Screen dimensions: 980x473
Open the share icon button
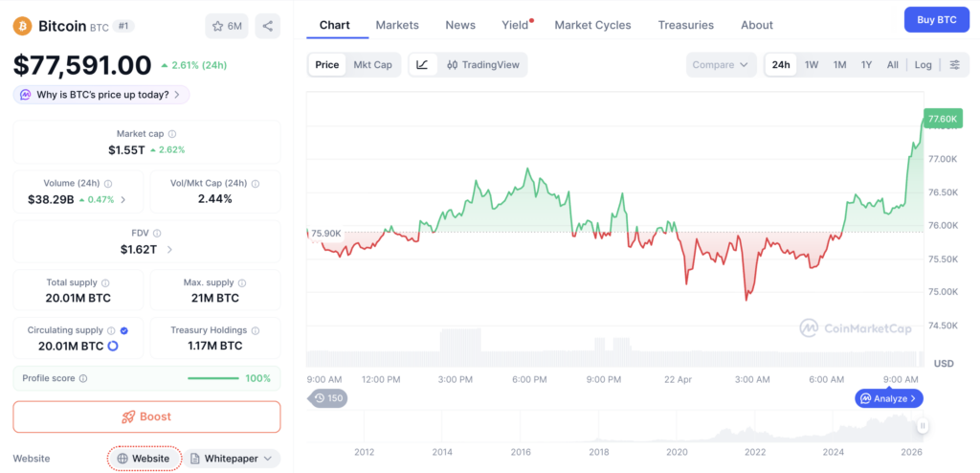point(268,26)
